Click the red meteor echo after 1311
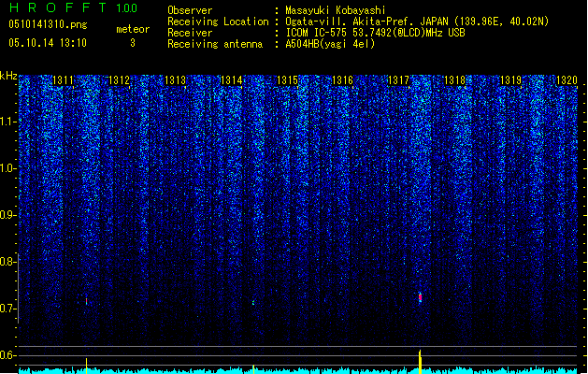 pos(87,301)
